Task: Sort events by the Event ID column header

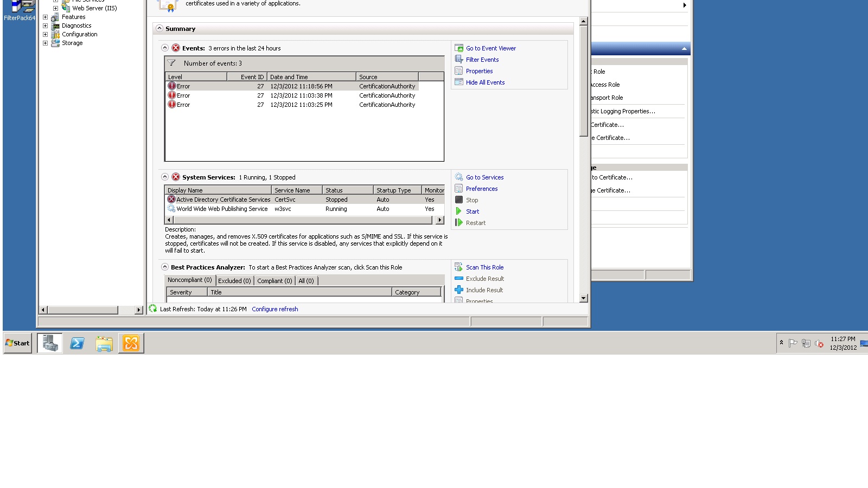Action: pyautogui.click(x=247, y=77)
